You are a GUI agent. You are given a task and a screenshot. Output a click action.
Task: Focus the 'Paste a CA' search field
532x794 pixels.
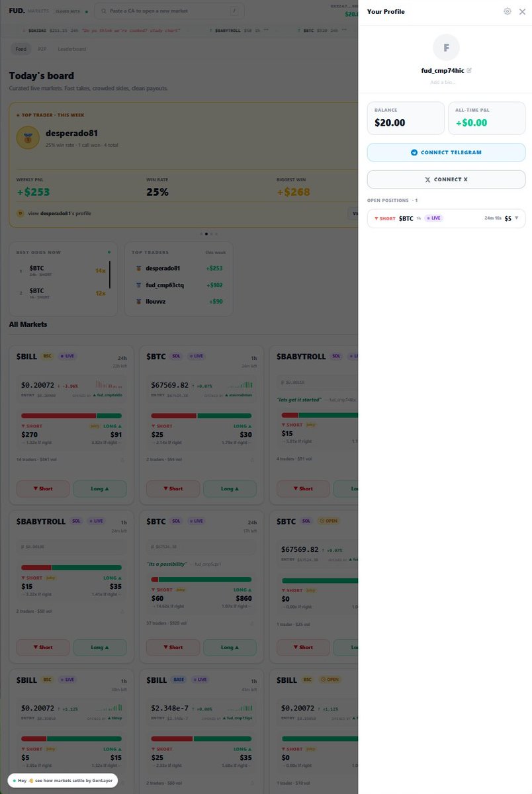click(169, 11)
